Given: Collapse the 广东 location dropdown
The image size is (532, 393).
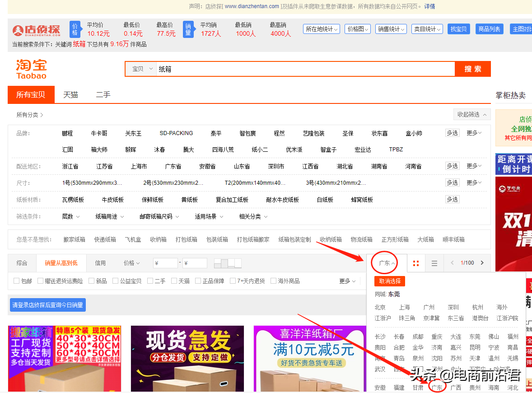Looking at the screenshot, I should (x=387, y=263).
